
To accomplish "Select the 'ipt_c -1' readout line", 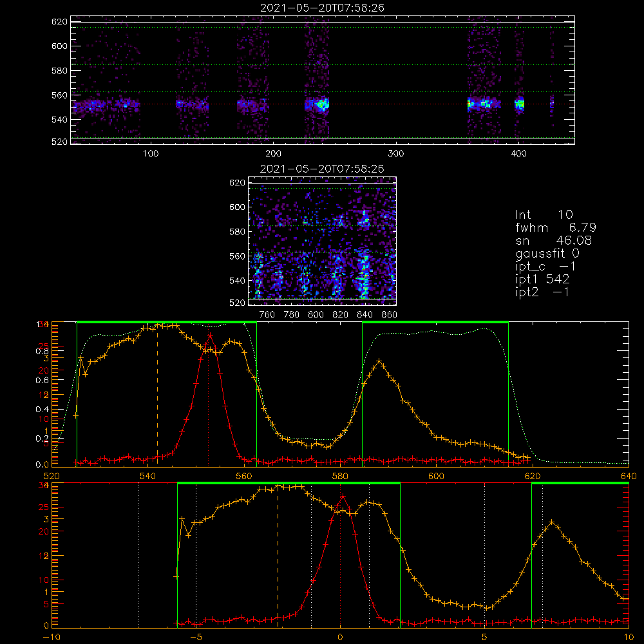I will pyautogui.click(x=545, y=267).
